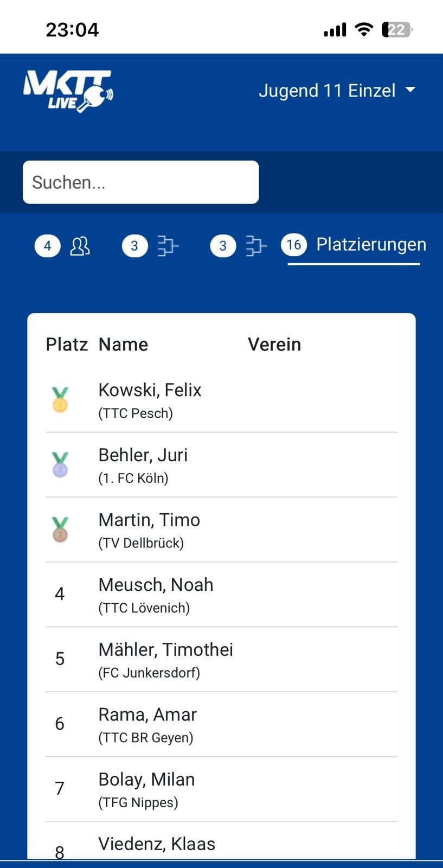The width and height of the screenshot is (443, 868).
Task: Tap the silver medal icon
Action: [x=60, y=465]
